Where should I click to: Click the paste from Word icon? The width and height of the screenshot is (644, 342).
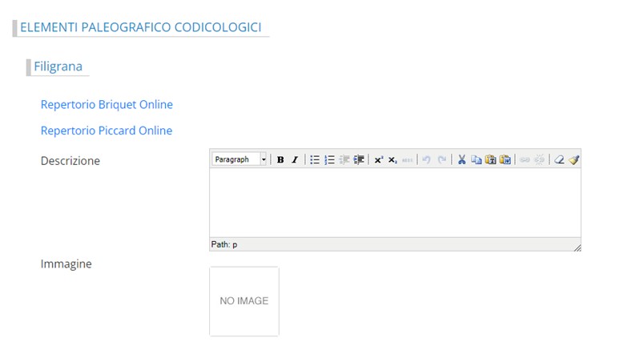(x=505, y=160)
